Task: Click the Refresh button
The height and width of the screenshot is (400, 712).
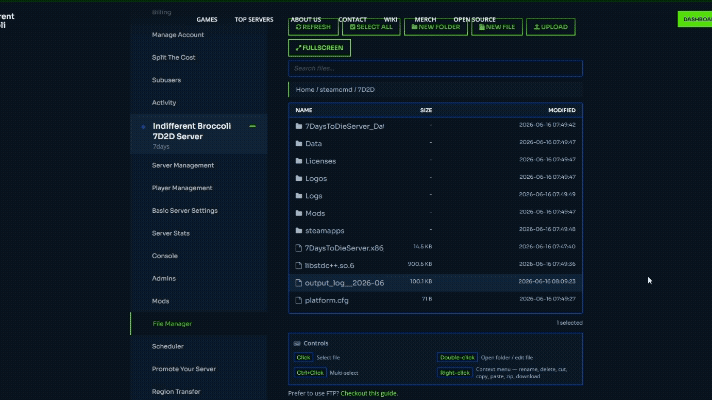Action: 313,27
